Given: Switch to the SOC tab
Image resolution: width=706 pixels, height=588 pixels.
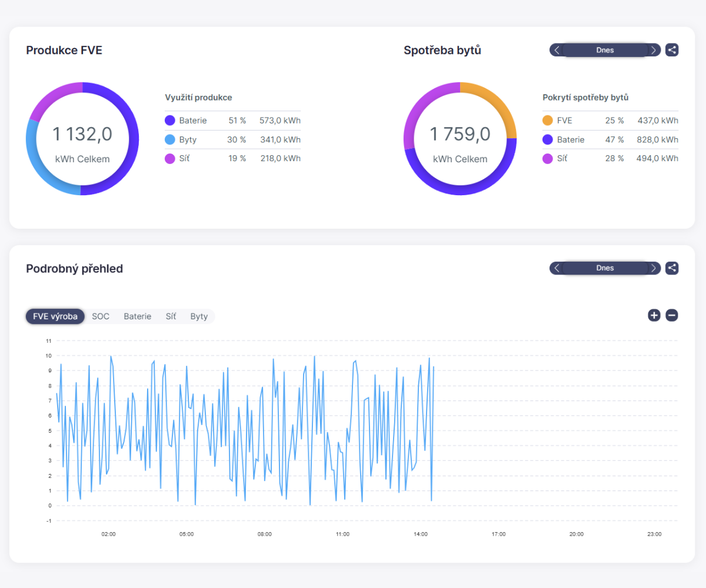Looking at the screenshot, I should pyautogui.click(x=101, y=316).
